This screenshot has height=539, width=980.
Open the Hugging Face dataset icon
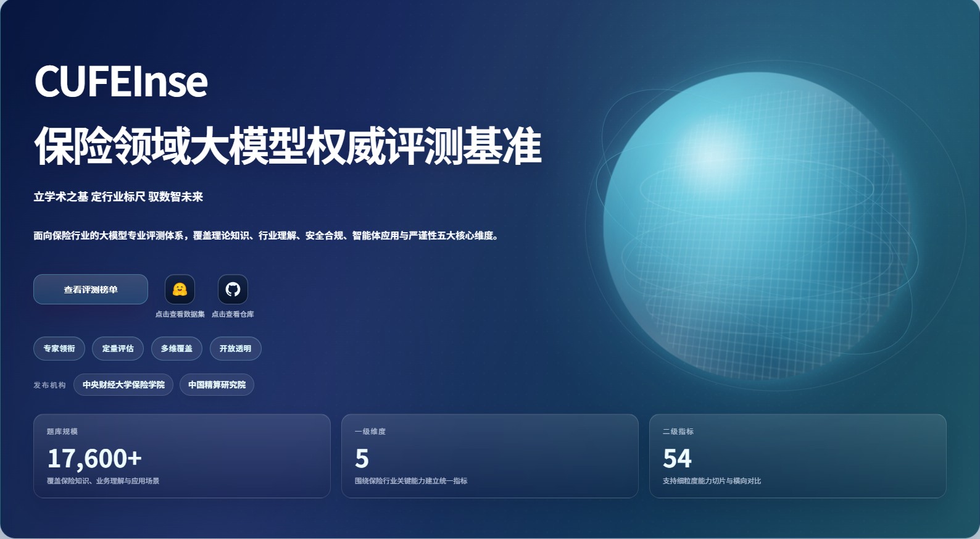click(x=180, y=289)
